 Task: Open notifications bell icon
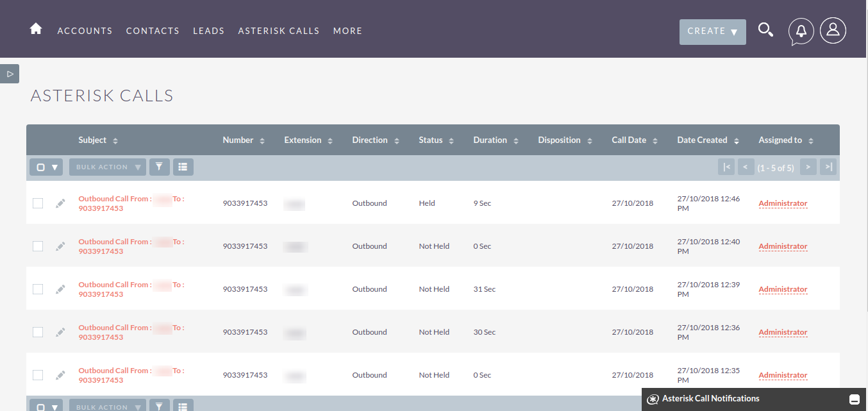click(801, 31)
